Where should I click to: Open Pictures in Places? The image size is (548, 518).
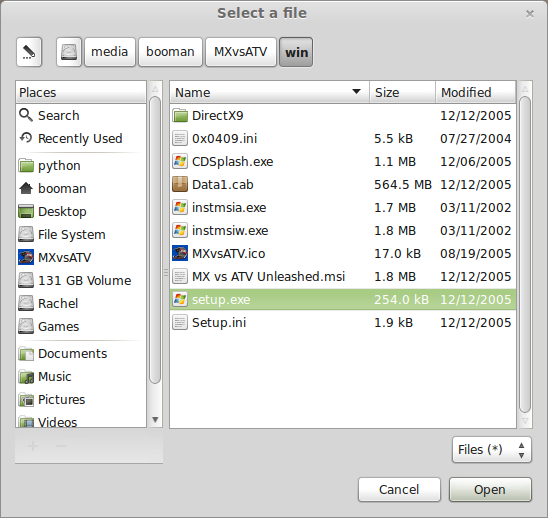pyautogui.click(x=81, y=400)
